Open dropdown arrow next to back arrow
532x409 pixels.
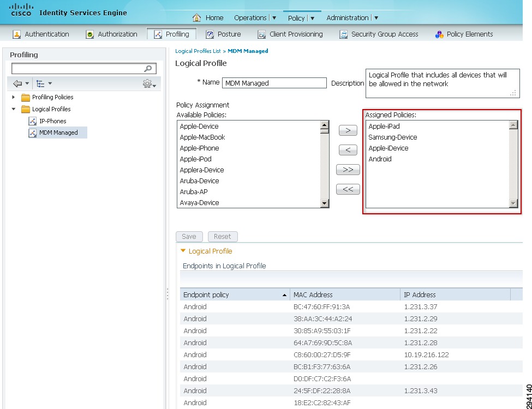tap(27, 83)
